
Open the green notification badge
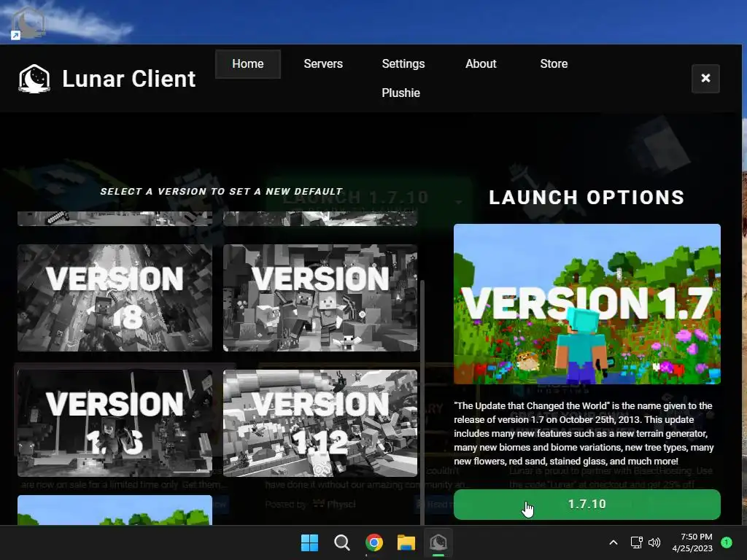click(727, 542)
